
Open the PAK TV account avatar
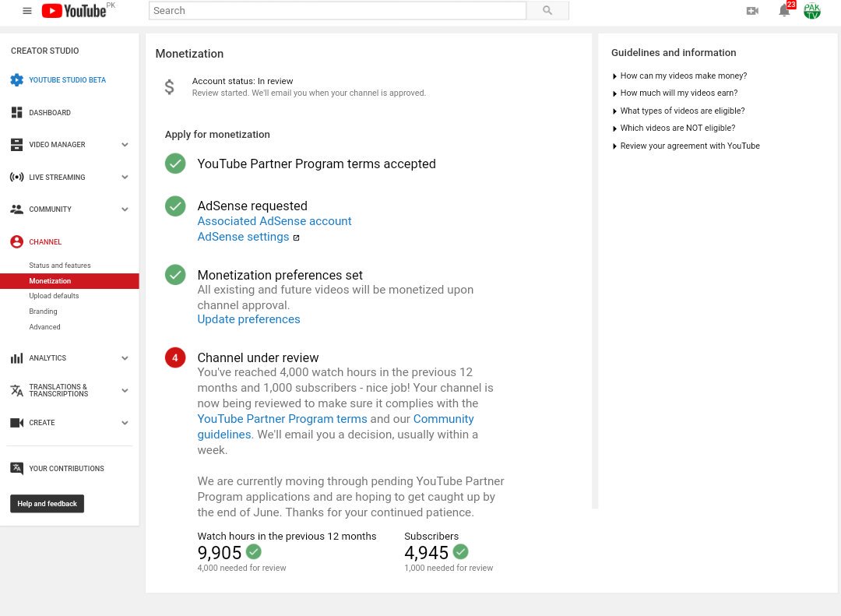[812, 11]
